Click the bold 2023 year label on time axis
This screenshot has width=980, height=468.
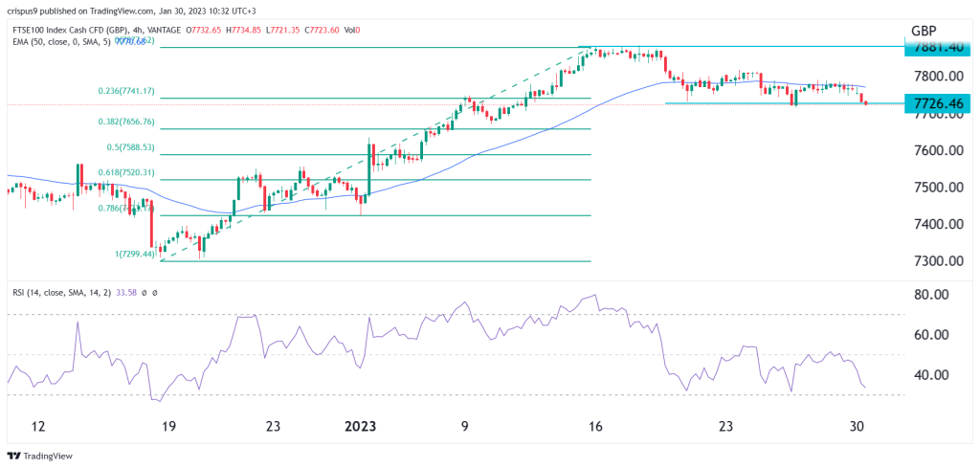tap(361, 428)
